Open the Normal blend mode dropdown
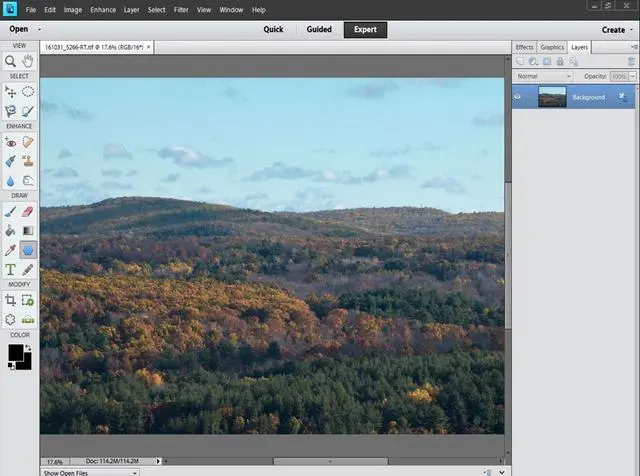Viewport: 640px width, 476px height. pyautogui.click(x=543, y=76)
